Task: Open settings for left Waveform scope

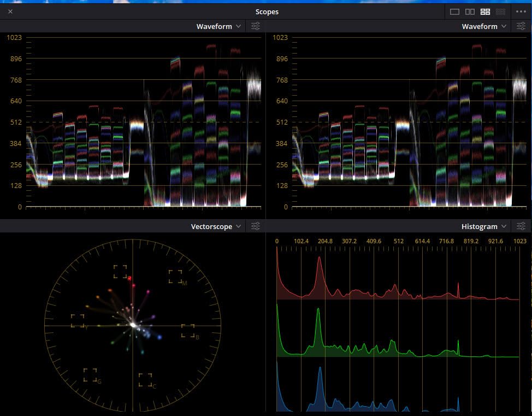Action: pos(256,26)
